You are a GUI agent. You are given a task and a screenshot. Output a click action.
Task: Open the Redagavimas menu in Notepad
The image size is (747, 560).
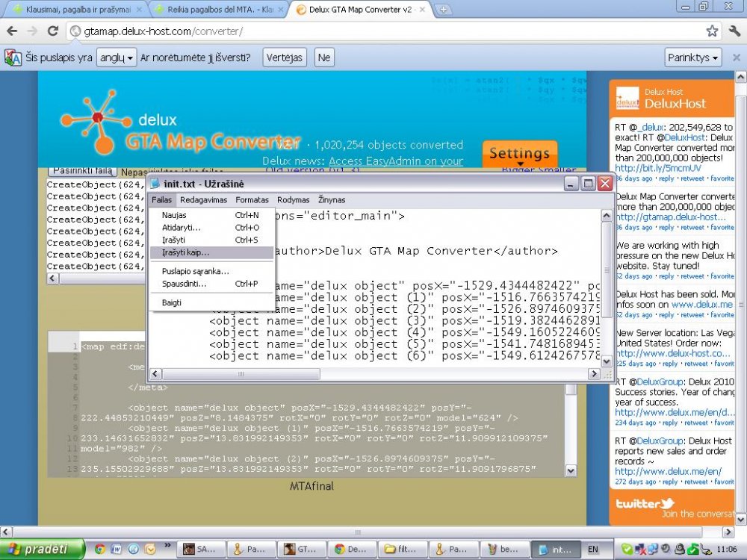click(x=203, y=200)
